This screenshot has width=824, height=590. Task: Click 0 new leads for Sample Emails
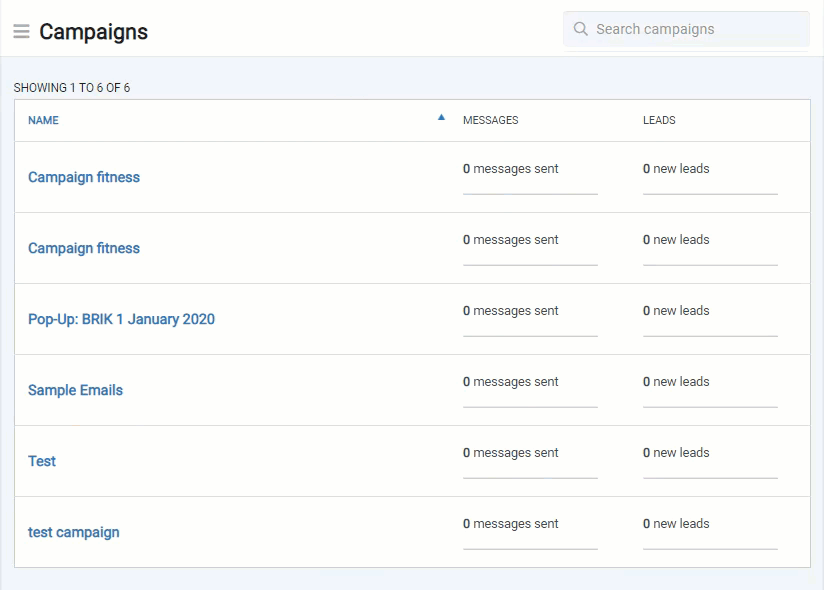676,381
